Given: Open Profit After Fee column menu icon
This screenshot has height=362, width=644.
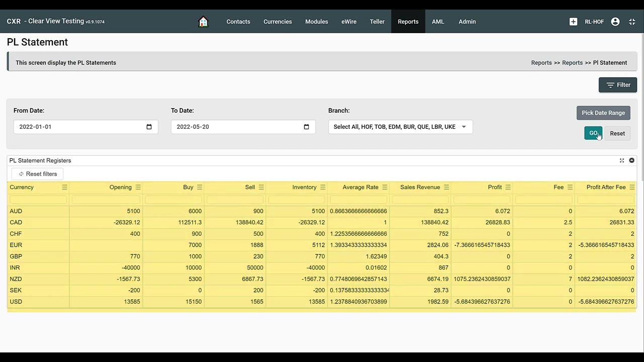Looking at the screenshot, I should (632, 187).
